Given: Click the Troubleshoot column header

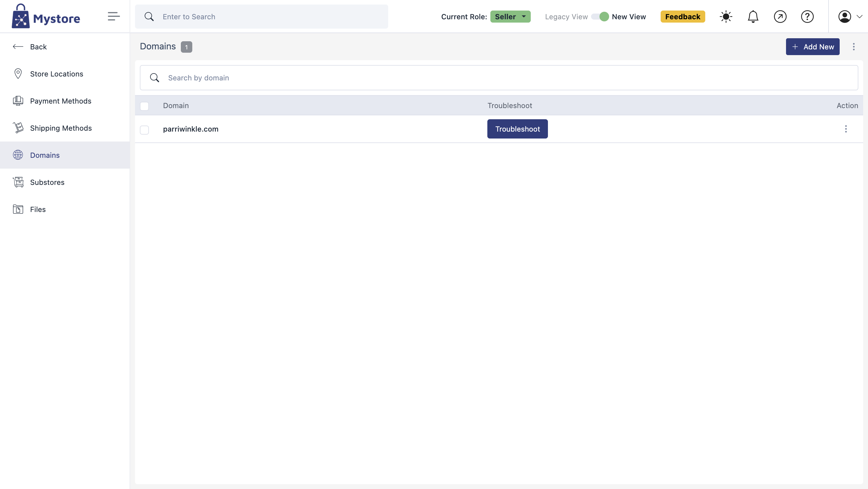Looking at the screenshot, I should pos(510,106).
